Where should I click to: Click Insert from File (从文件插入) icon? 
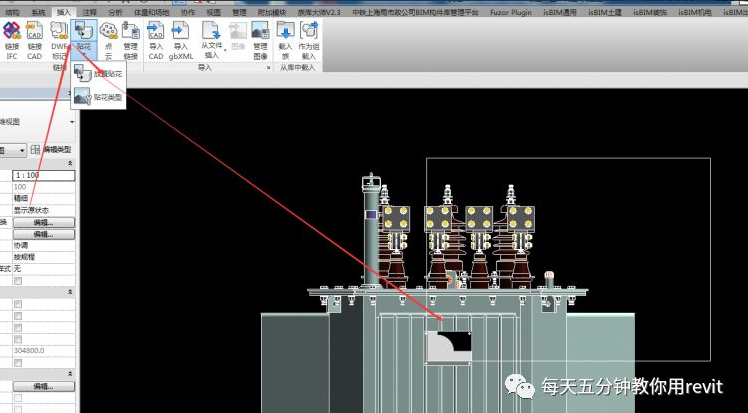coord(211,31)
